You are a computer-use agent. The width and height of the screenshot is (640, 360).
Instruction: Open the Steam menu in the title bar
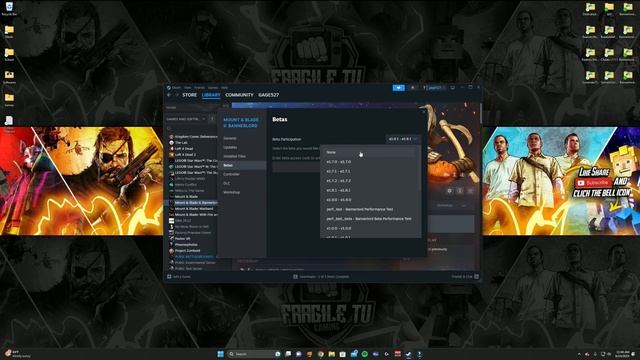point(176,87)
